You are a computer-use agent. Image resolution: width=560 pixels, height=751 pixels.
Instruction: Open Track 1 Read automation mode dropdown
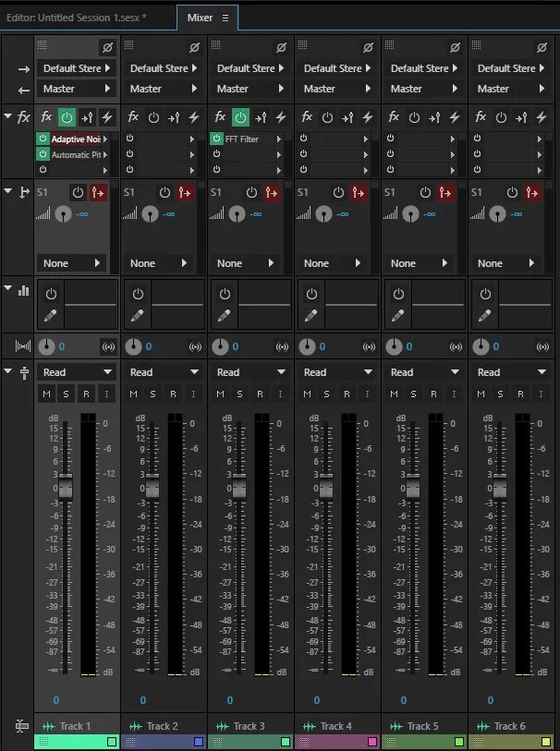[x=76, y=372]
